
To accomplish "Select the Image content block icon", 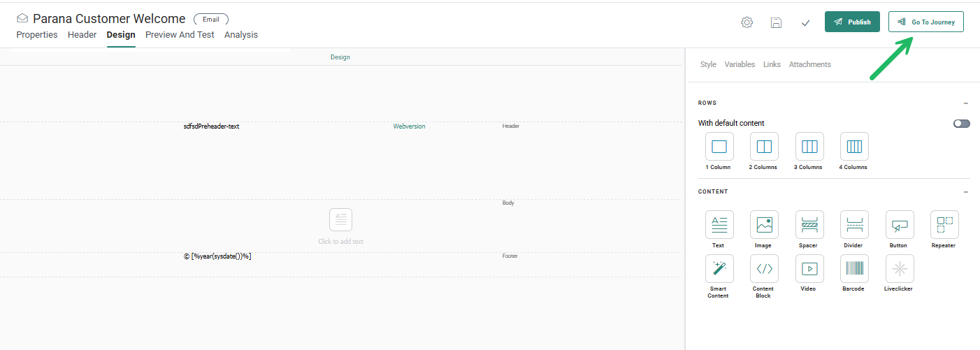I will click(764, 225).
